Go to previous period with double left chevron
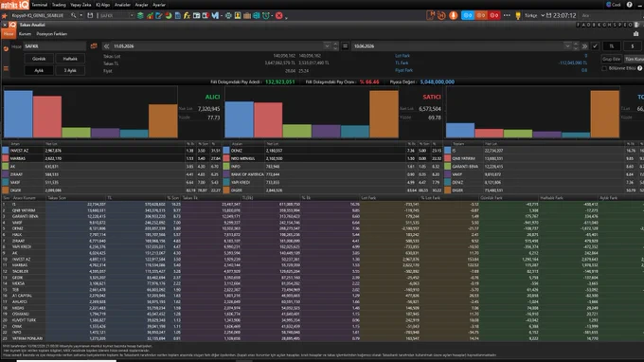The image size is (644, 362). tap(106, 46)
